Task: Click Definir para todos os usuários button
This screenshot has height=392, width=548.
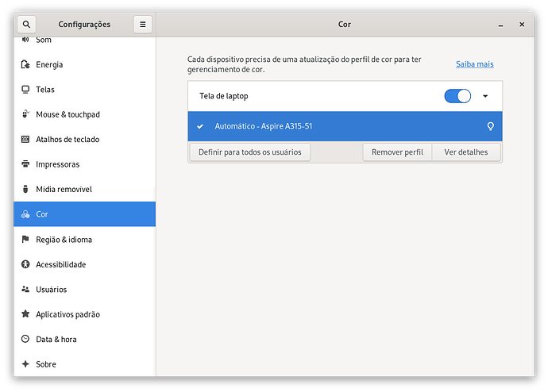Action: pyautogui.click(x=250, y=152)
